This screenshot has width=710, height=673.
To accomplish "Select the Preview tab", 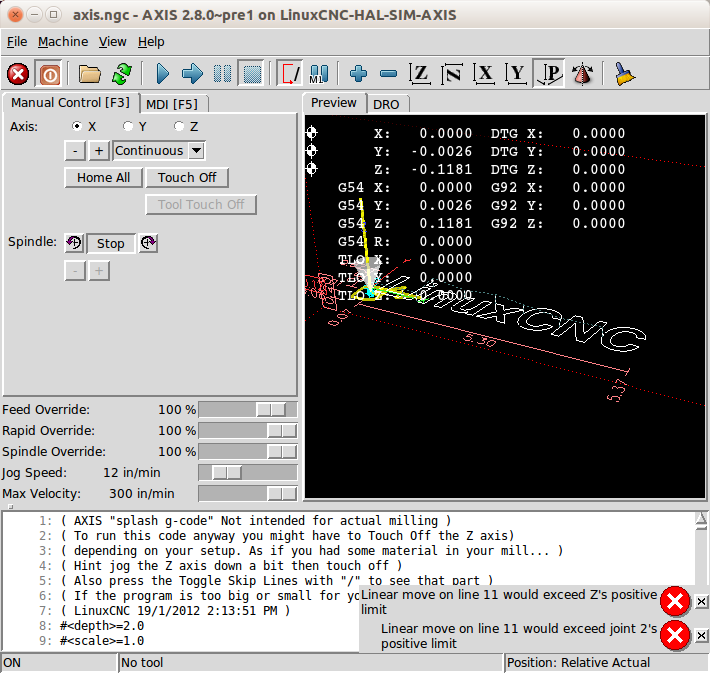I will click(334, 103).
